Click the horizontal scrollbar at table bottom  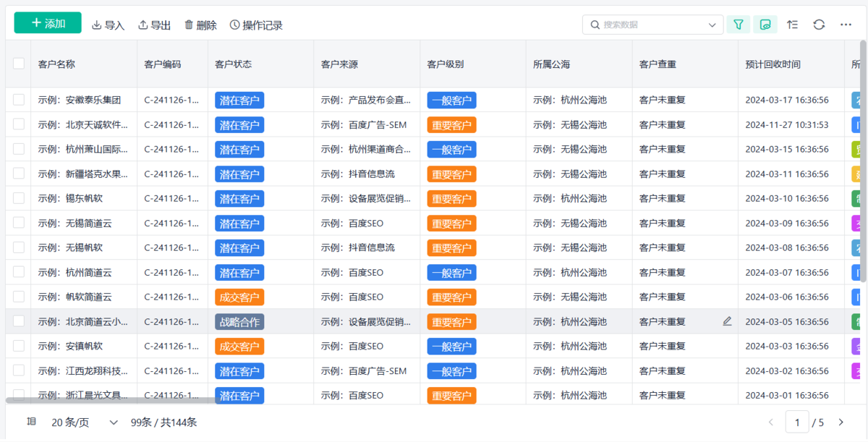[110, 400]
